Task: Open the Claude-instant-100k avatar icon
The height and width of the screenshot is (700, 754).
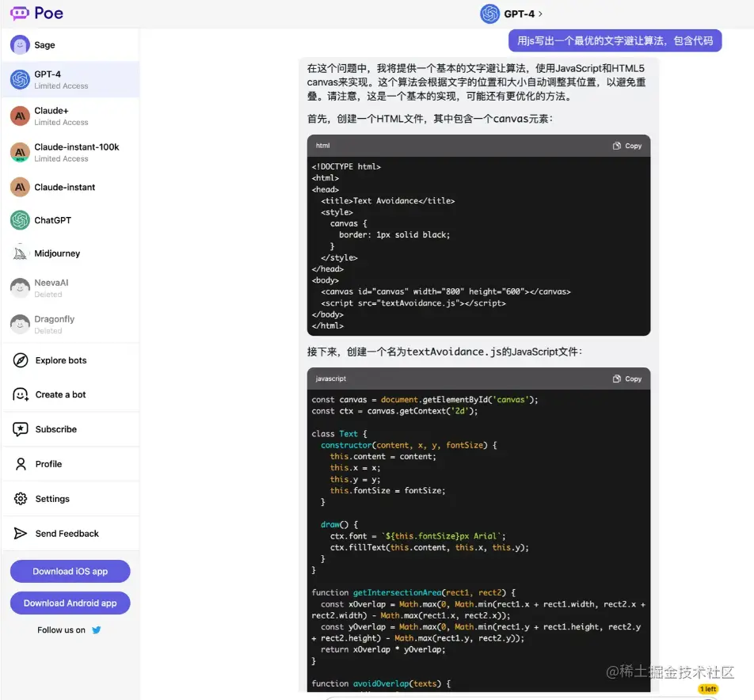Action: [20, 152]
